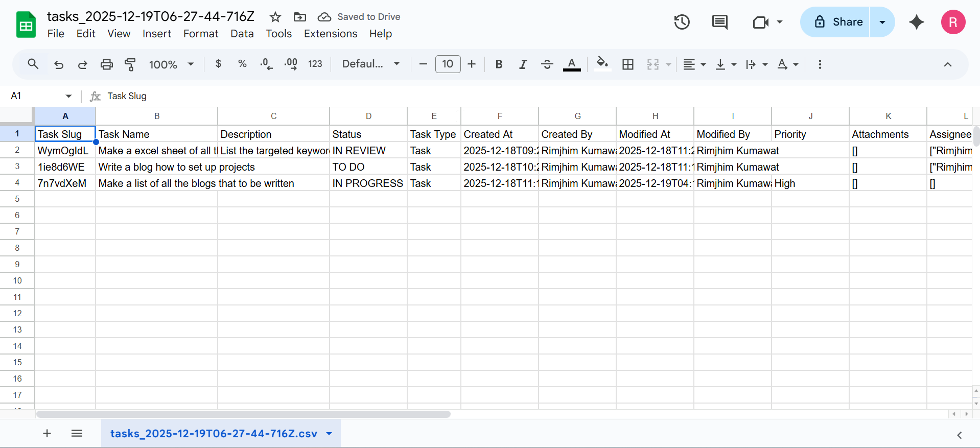Viewport: 980px width, 448px height.
Task: Increase the font size with plus
Action: pyautogui.click(x=472, y=64)
